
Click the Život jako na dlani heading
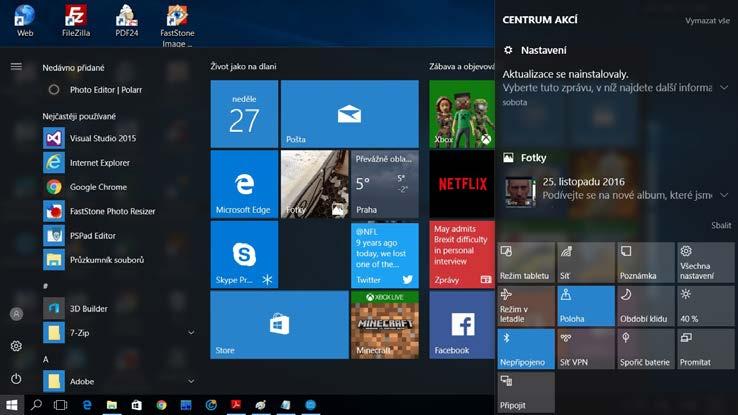click(243, 66)
